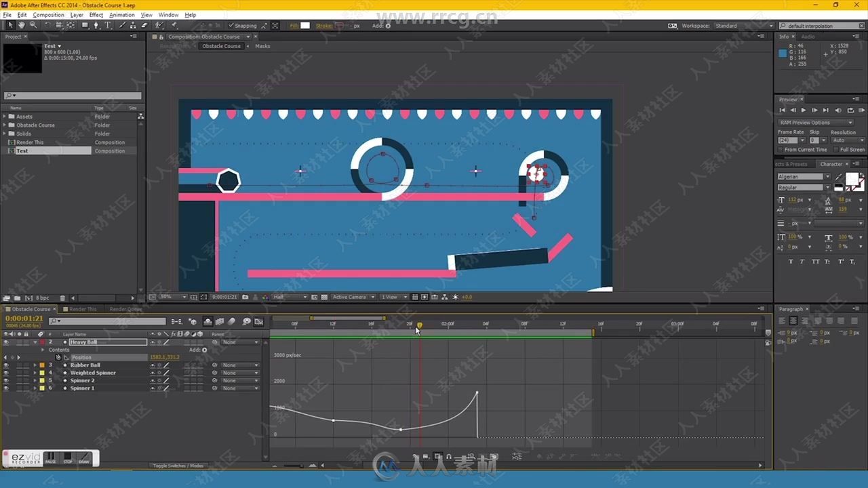Open viewer magnification 50% dropdown
This screenshot has height=488, width=868.
pyautogui.click(x=174, y=297)
